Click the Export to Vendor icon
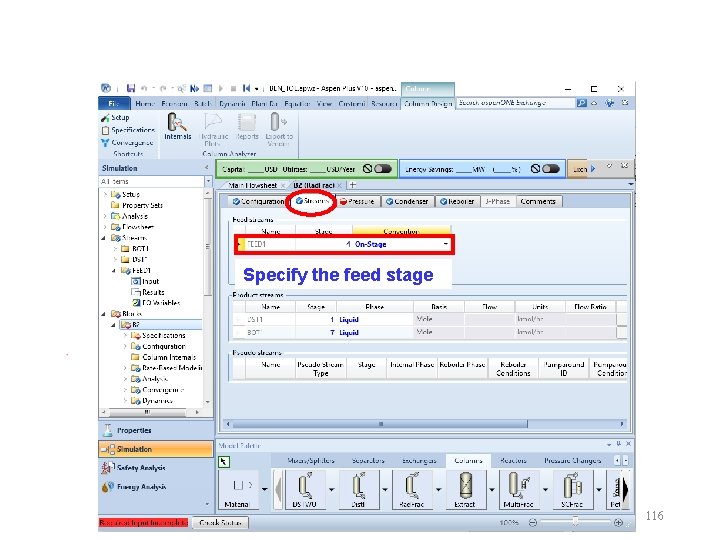720x540 pixels. (279, 129)
